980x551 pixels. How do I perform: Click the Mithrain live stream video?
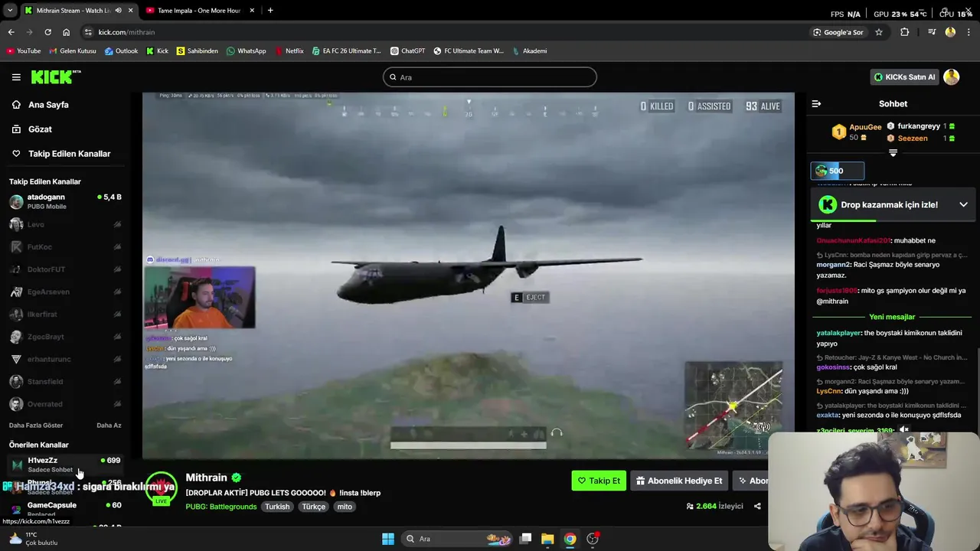click(469, 275)
